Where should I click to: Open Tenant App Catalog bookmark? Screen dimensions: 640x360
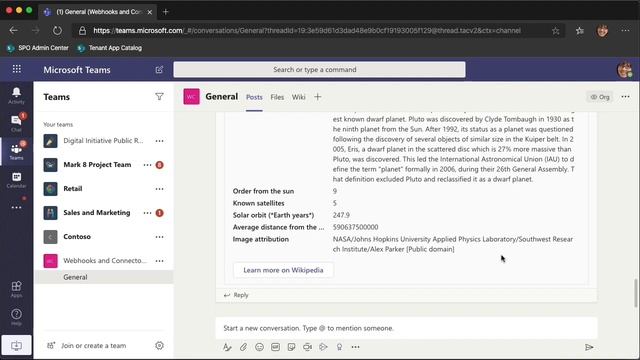tap(109, 48)
